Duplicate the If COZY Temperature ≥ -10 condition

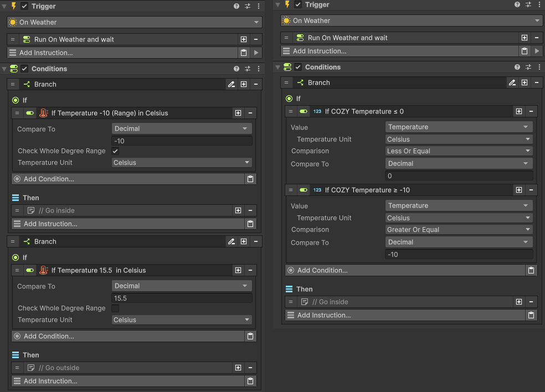519,190
